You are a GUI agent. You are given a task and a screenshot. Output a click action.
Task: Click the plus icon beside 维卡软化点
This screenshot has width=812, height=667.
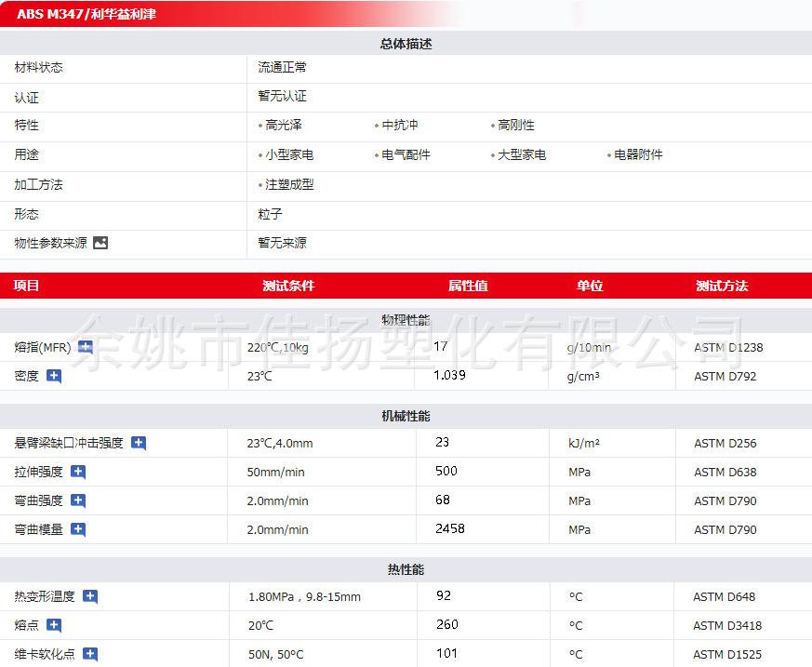click(90, 654)
